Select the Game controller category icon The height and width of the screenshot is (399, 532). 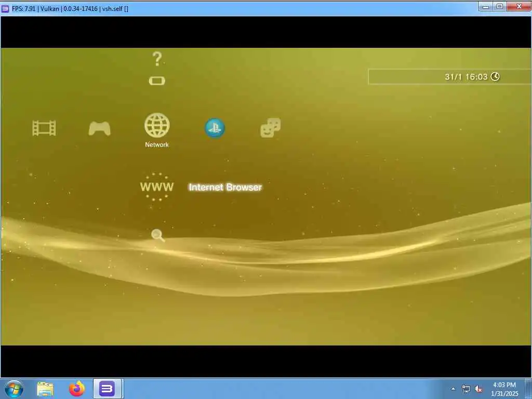click(x=99, y=129)
